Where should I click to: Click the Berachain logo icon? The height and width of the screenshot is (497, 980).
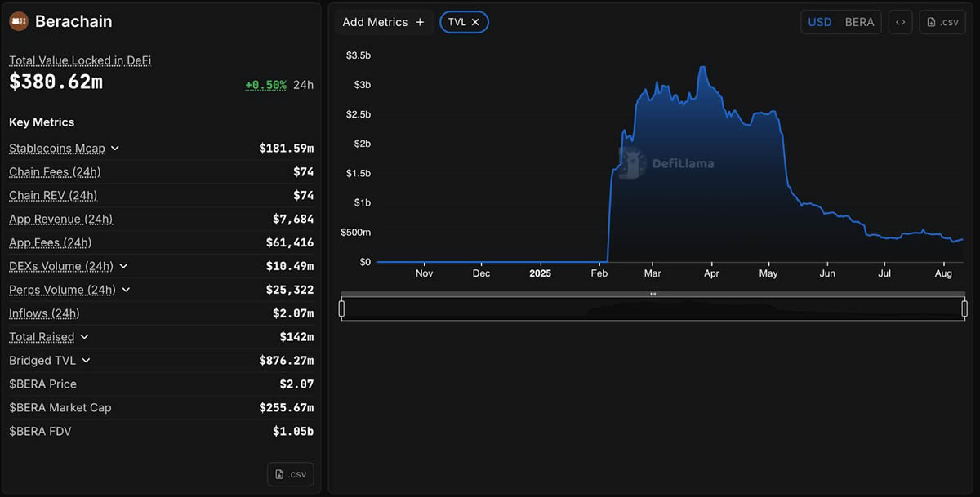(19, 21)
